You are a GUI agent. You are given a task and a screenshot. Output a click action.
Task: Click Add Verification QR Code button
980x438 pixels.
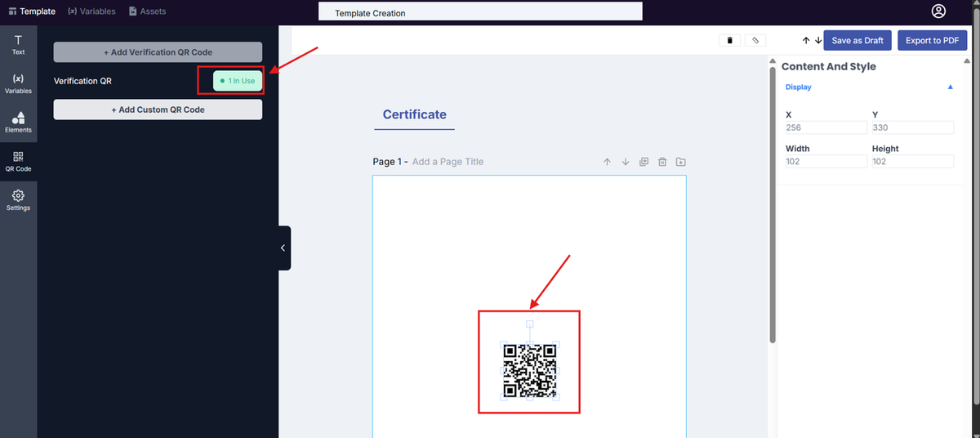[158, 52]
